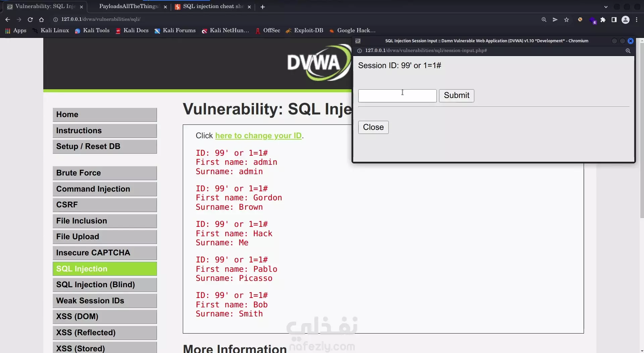Bookmark this page with the star icon
This screenshot has height=353, width=644.
point(567,19)
